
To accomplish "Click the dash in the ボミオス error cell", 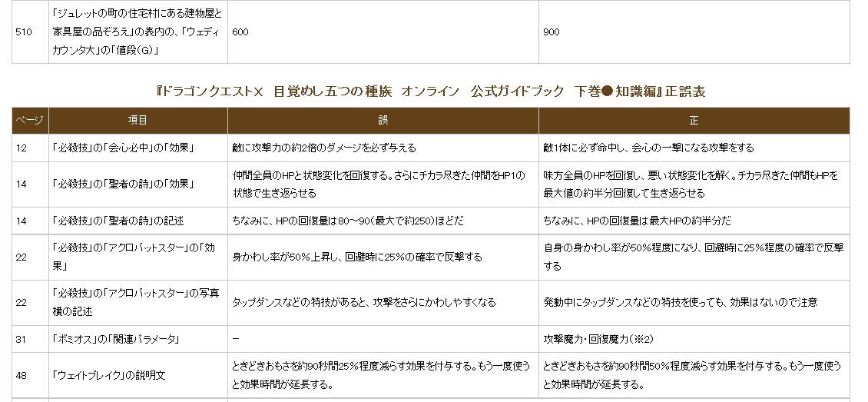I will tap(235, 339).
